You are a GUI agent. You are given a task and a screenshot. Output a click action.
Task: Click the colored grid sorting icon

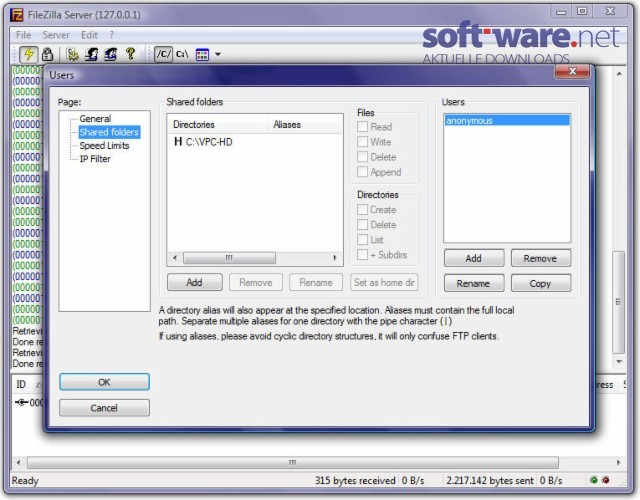(202, 54)
